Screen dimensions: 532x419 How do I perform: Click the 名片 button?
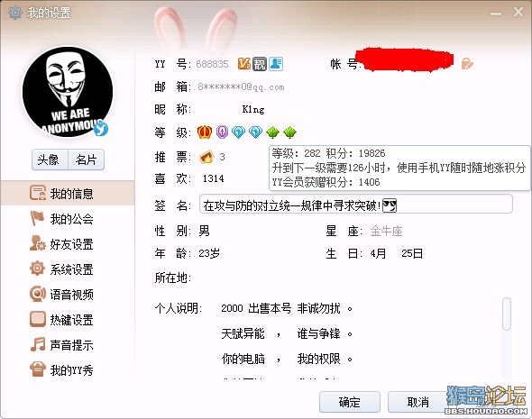pyautogui.click(x=87, y=159)
